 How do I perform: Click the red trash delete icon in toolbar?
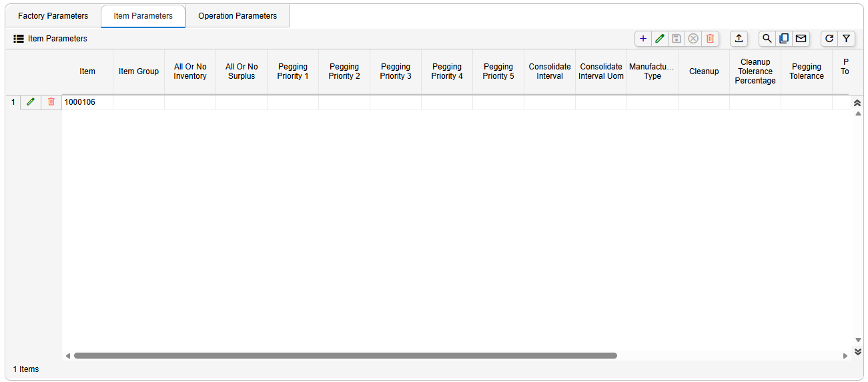coord(710,39)
